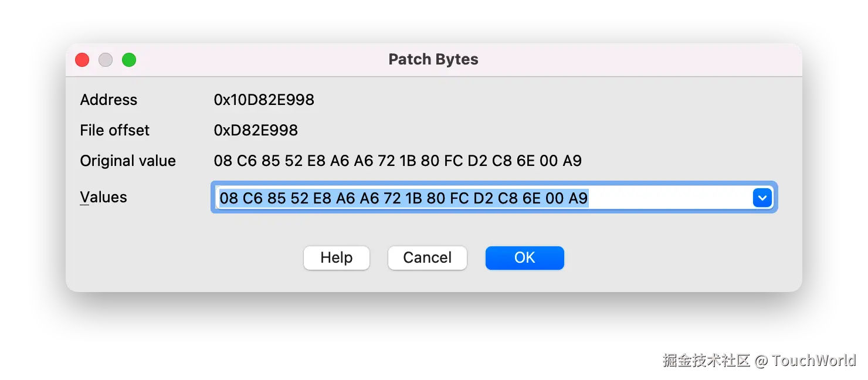Click the original hex byte sequence
Viewport: 868px width, 380px height.
point(397,161)
